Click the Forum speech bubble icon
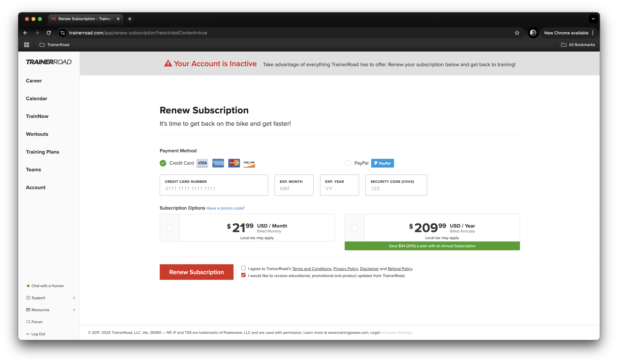 tap(28, 322)
